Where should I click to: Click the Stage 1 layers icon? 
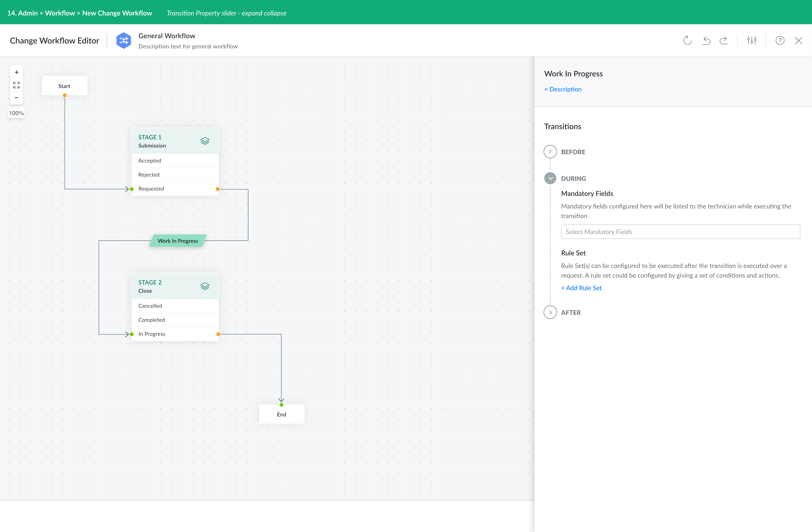click(205, 141)
